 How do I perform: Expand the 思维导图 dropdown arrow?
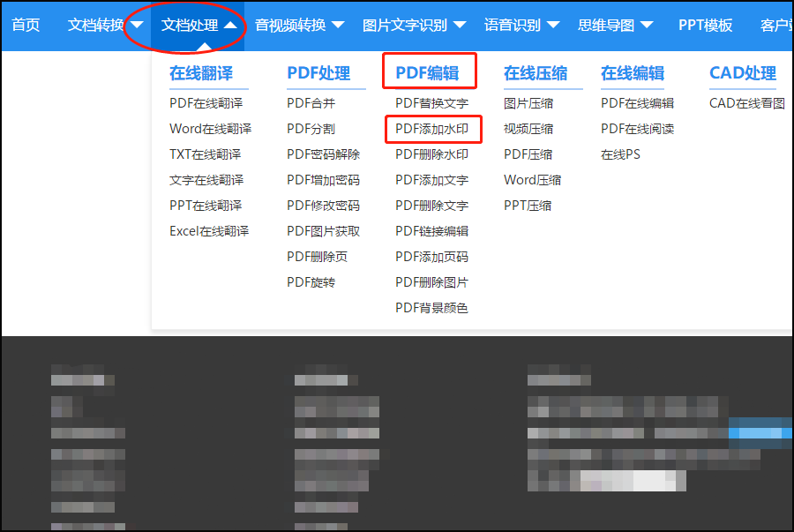(x=647, y=25)
